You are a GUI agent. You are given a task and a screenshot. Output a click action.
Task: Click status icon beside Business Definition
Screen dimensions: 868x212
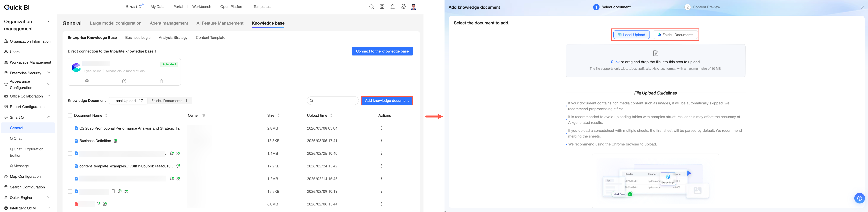(x=115, y=141)
